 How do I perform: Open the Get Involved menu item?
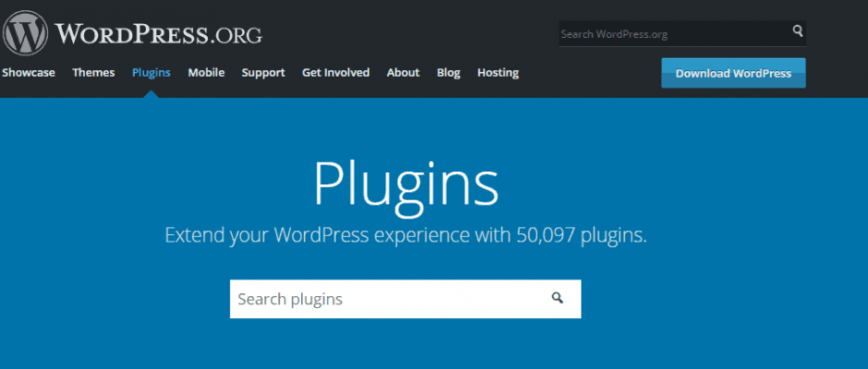(335, 73)
